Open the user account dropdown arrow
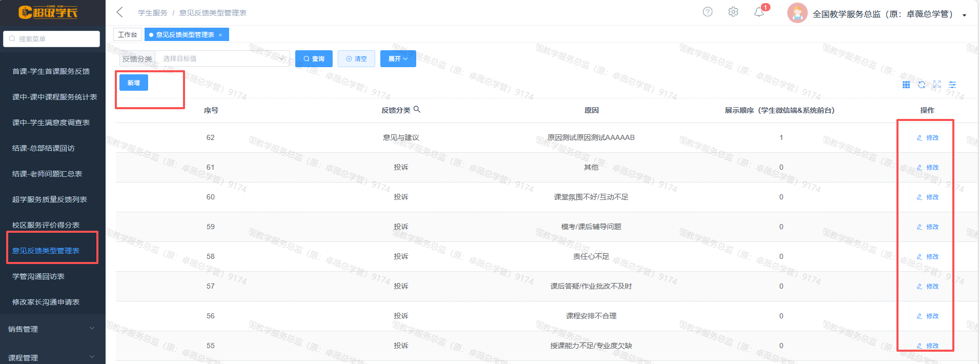 (964, 15)
